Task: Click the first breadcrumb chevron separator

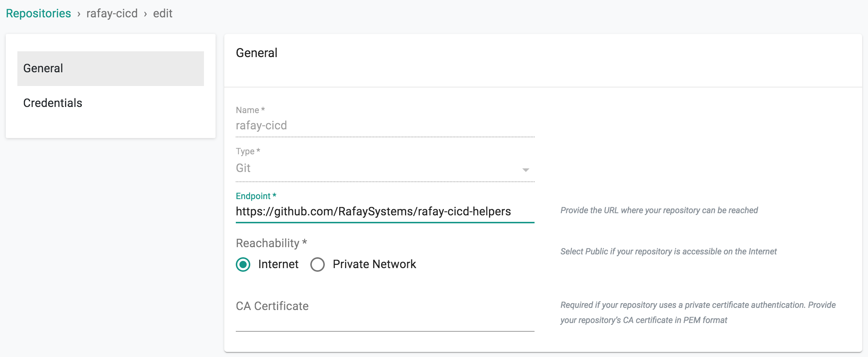Action: [x=78, y=14]
